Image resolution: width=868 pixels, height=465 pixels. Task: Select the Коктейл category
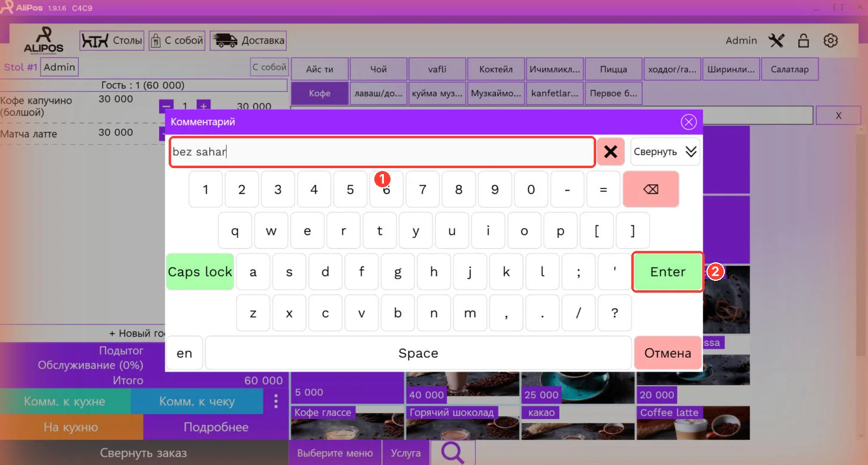click(x=496, y=69)
